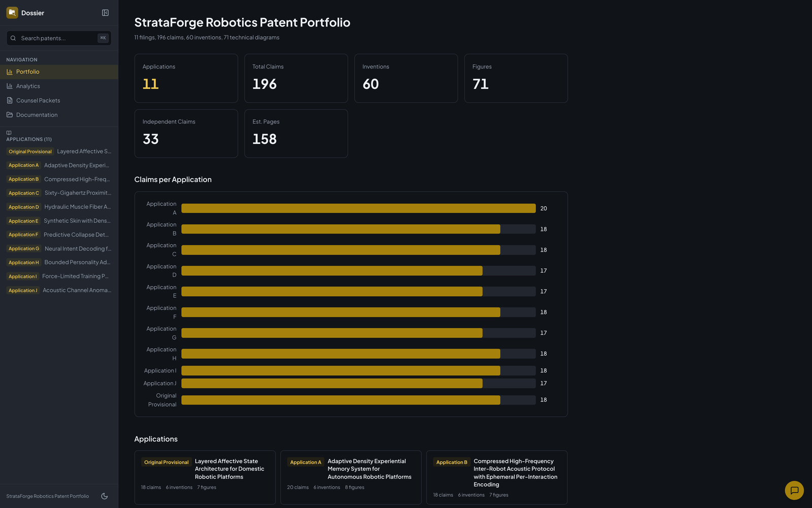The width and height of the screenshot is (812, 508).
Task: Click the Original Provisional claims bar
Action: tap(341, 400)
